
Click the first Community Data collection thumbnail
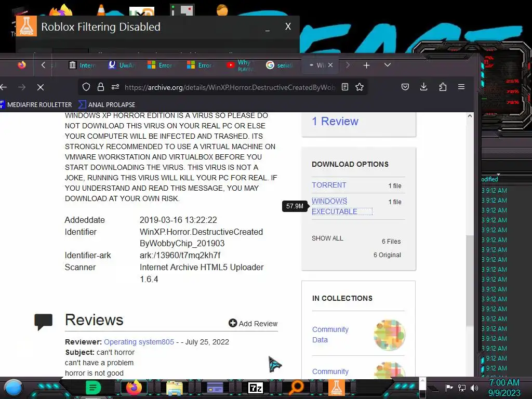390,335
